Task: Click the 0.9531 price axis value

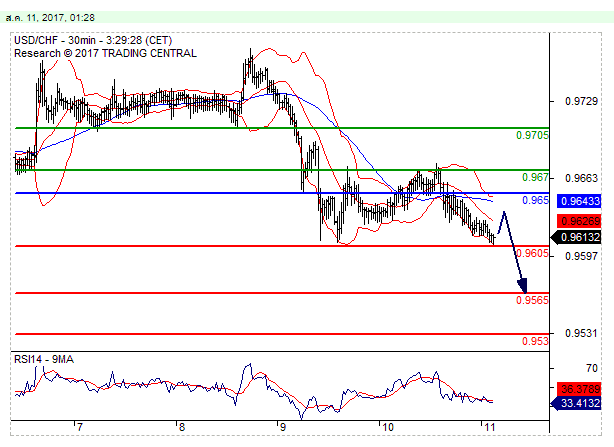Action: pos(581,333)
